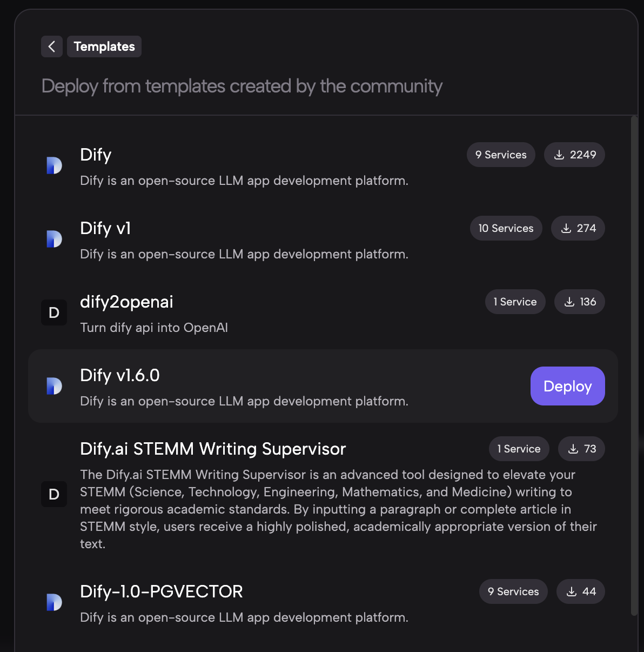This screenshot has width=644, height=652.
Task: Open the Dify template title
Action: [96, 155]
